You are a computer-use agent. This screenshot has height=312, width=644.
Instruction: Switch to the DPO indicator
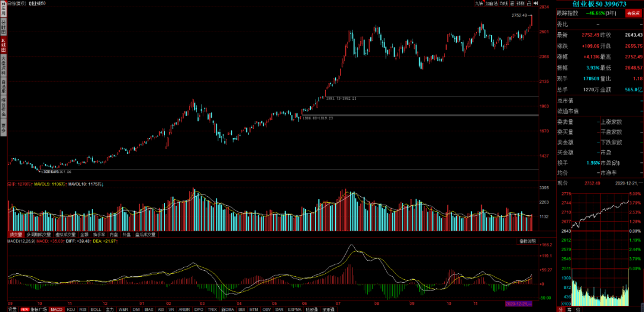point(199,309)
